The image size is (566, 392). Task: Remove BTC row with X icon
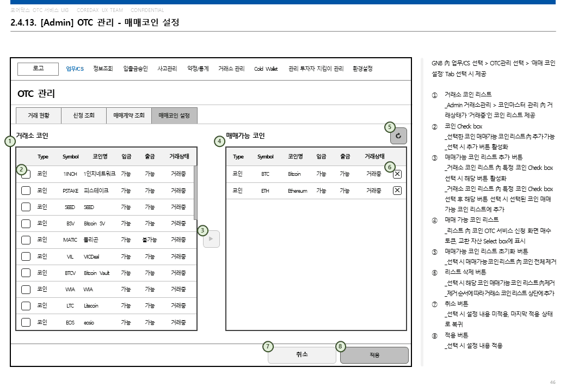coord(397,174)
